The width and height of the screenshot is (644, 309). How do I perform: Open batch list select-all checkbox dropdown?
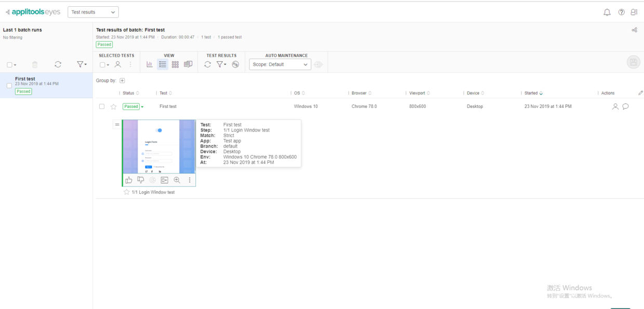[11, 65]
